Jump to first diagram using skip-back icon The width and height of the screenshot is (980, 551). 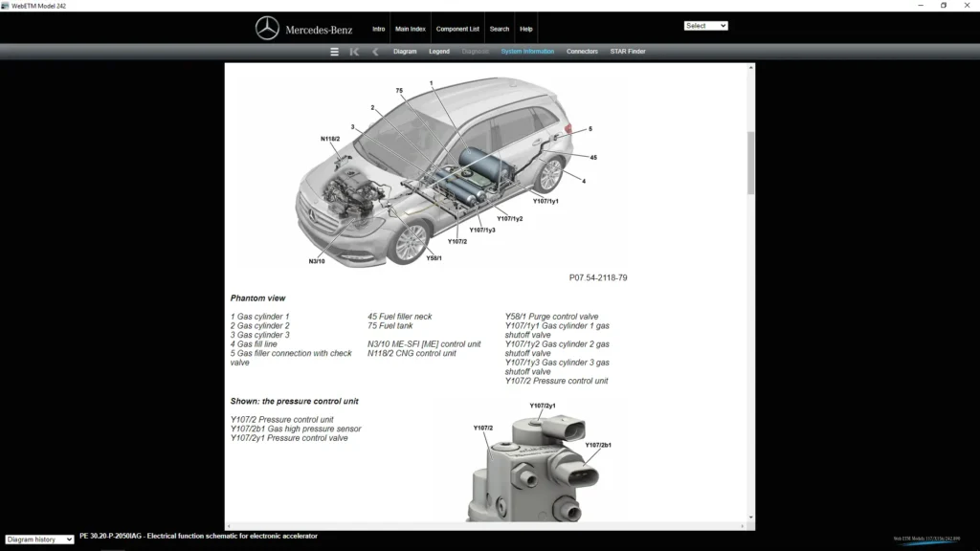354,52
